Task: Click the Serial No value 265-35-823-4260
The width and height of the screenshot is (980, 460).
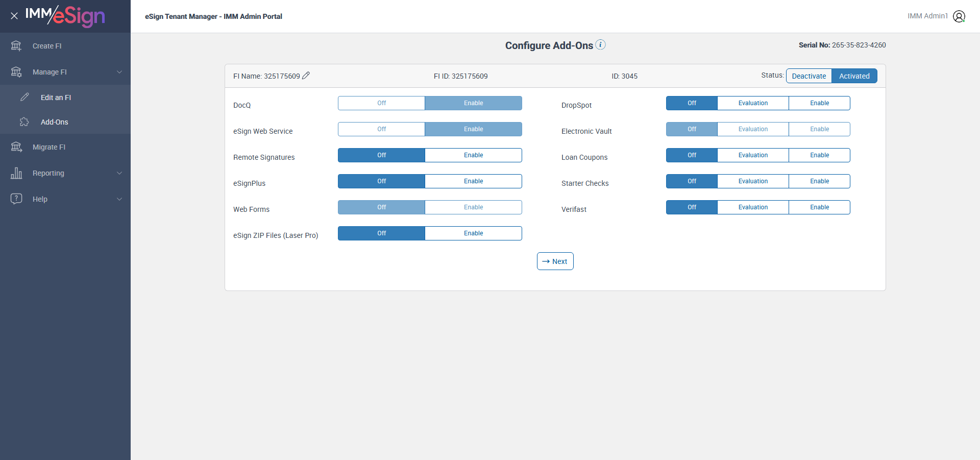Action: tap(859, 45)
